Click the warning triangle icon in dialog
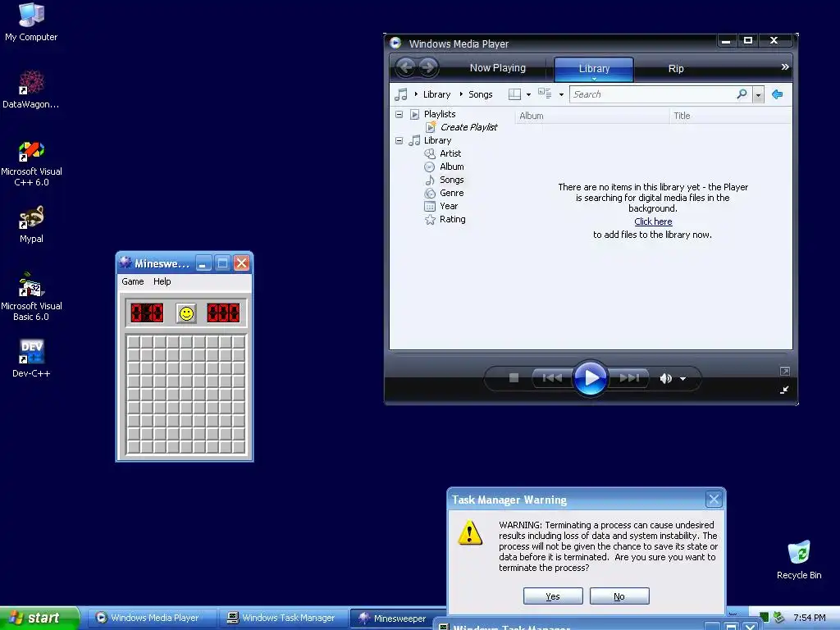Viewport: 840px width, 630px height. click(470, 533)
